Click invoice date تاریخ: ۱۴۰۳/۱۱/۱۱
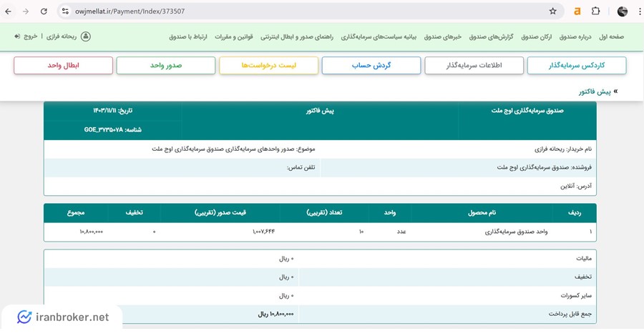Screen dimensions: 644x336 click(112, 111)
